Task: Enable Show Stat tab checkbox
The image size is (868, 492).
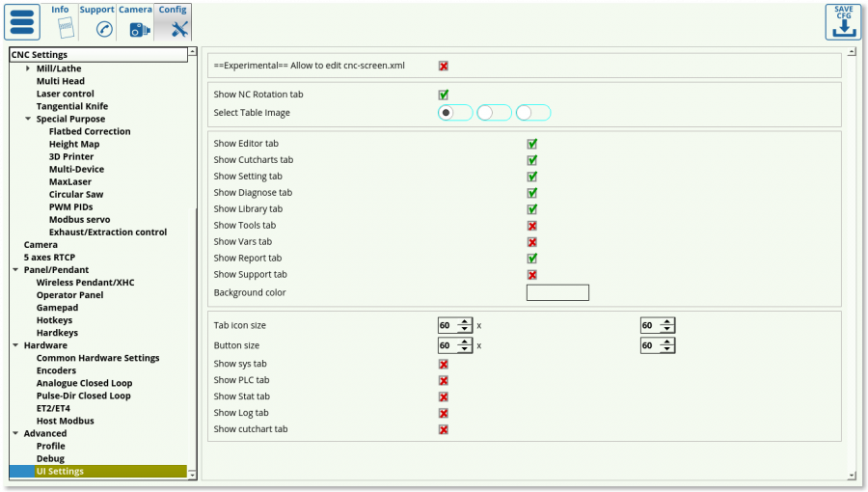Action: tap(444, 396)
